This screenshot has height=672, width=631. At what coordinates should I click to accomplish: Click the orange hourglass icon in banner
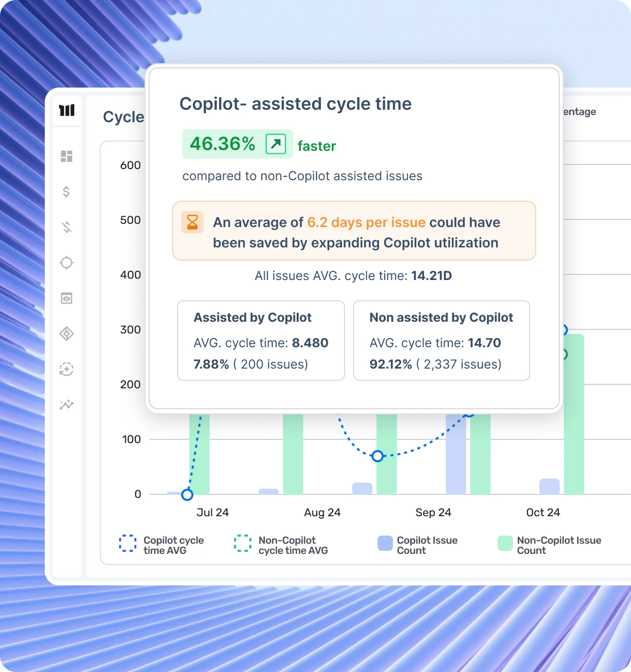tap(192, 222)
